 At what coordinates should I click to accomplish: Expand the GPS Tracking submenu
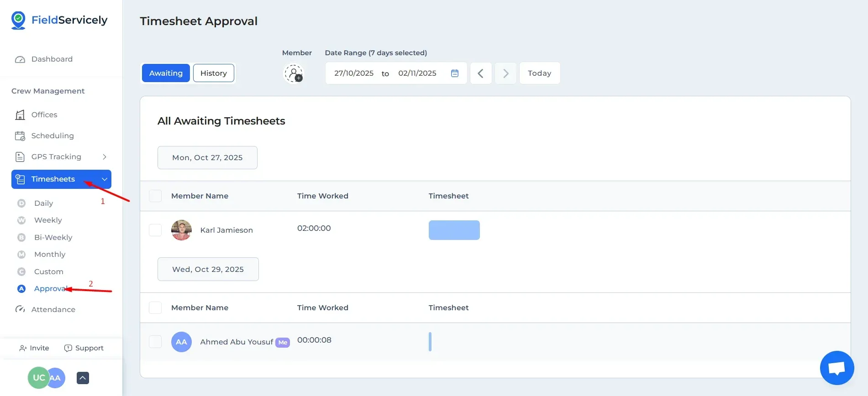(105, 157)
